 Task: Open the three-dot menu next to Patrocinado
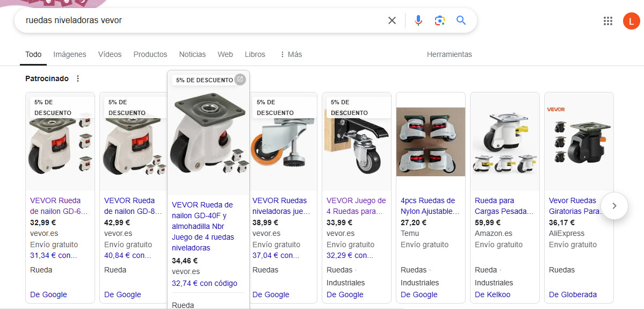point(78,78)
